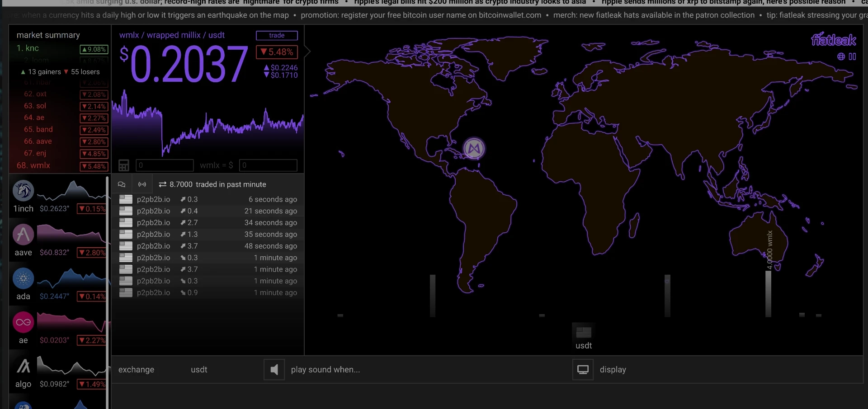This screenshot has width=868, height=409.
Task: Select 67. enj in market summary
Action: tap(35, 153)
